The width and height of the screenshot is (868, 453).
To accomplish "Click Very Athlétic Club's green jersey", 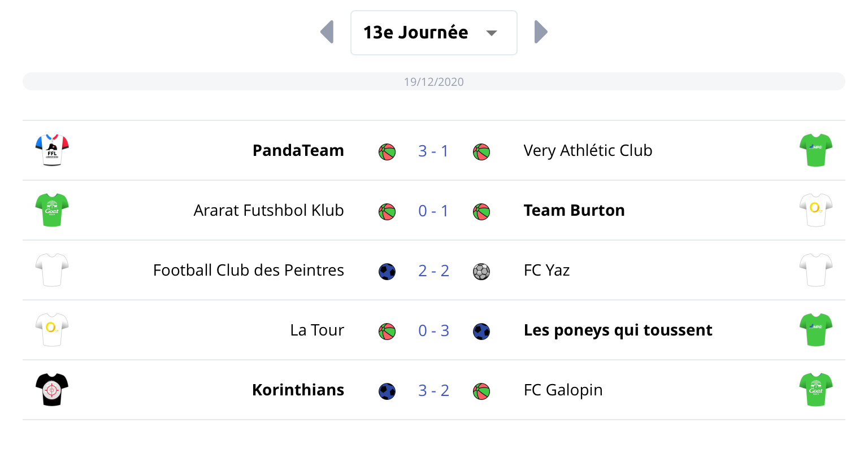I will pos(815,150).
